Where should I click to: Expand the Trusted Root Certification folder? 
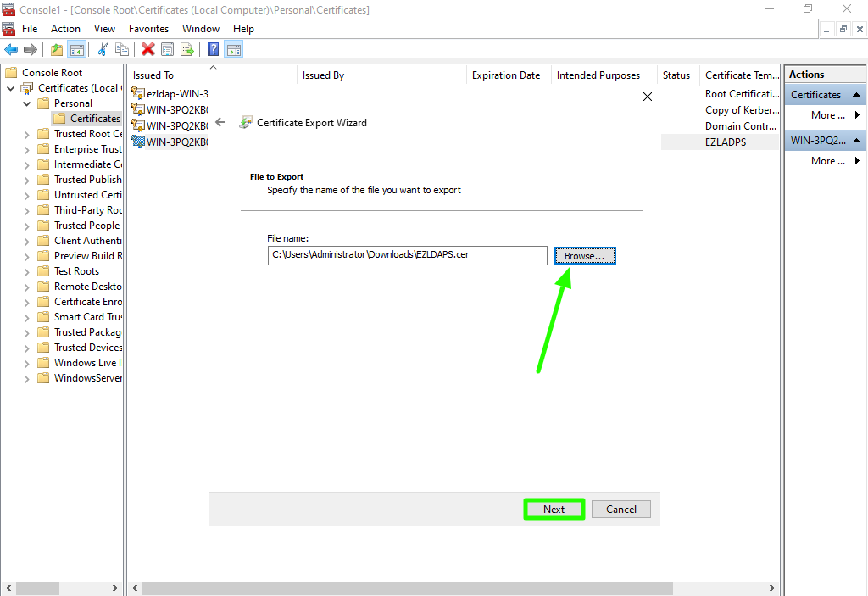26,134
